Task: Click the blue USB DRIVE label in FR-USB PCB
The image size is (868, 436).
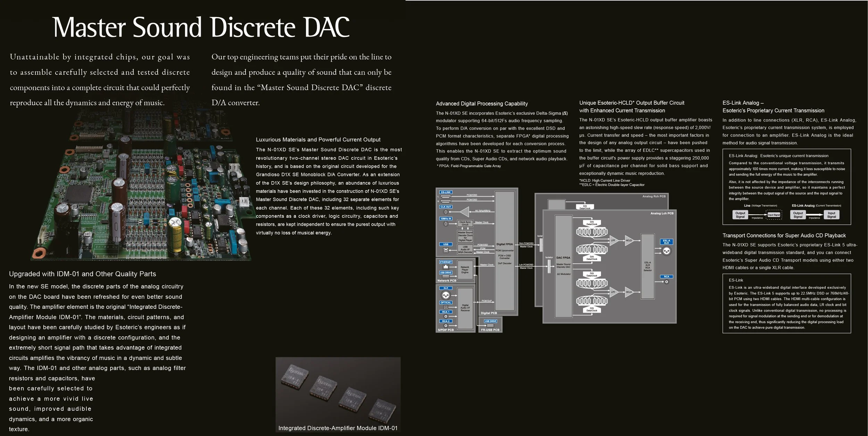Action: point(490,321)
